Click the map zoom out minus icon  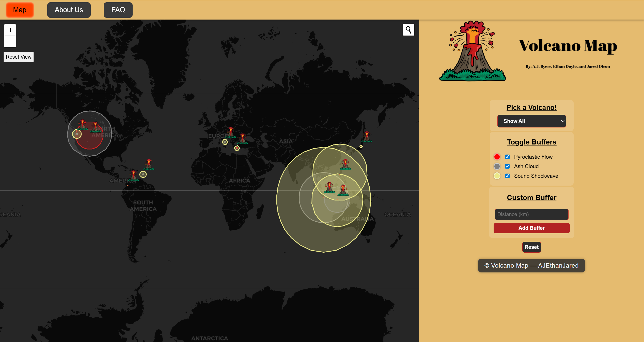tap(10, 42)
